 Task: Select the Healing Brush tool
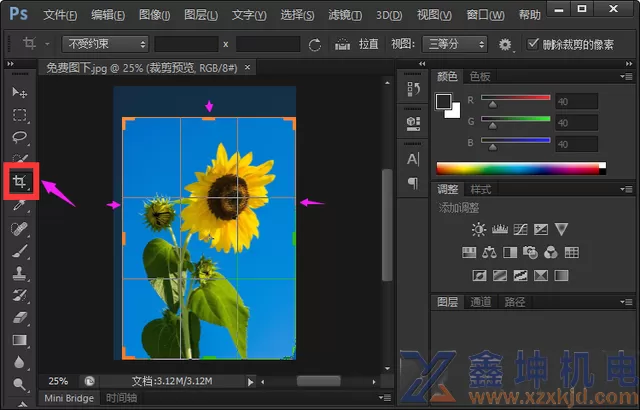[x=20, y=228]
